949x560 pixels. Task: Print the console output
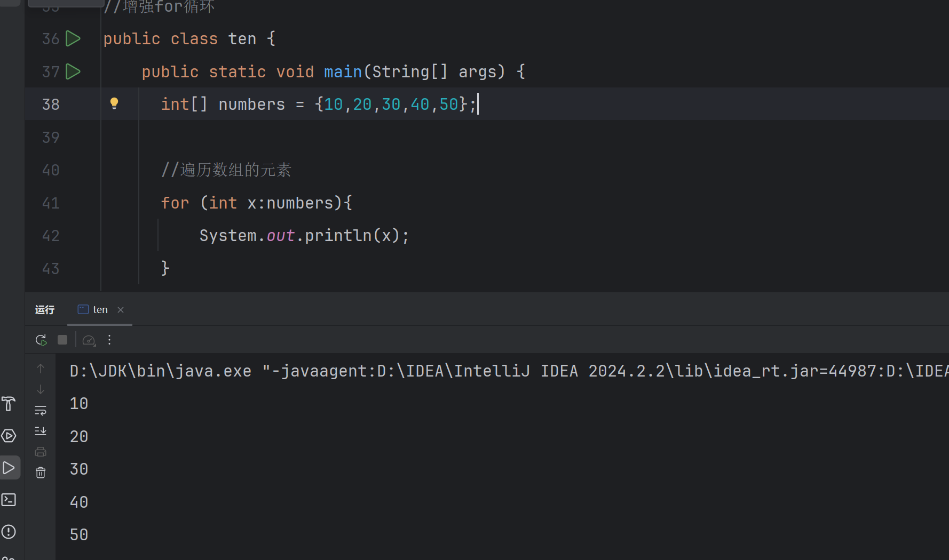[x=41, y=452]
